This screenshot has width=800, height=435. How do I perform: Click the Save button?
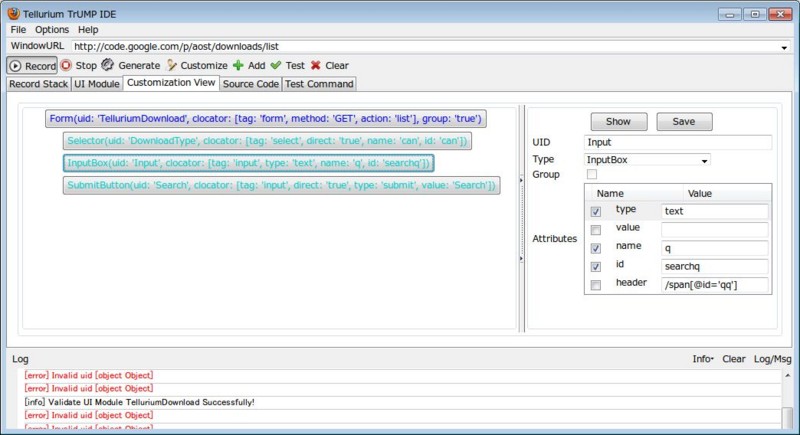click(684, 122)
